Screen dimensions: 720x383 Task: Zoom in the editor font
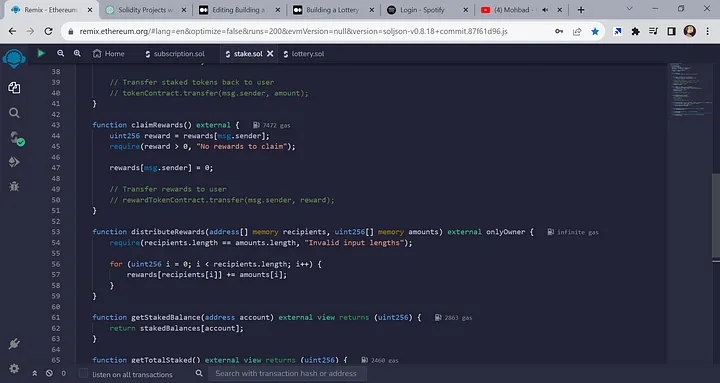[77, 53]
